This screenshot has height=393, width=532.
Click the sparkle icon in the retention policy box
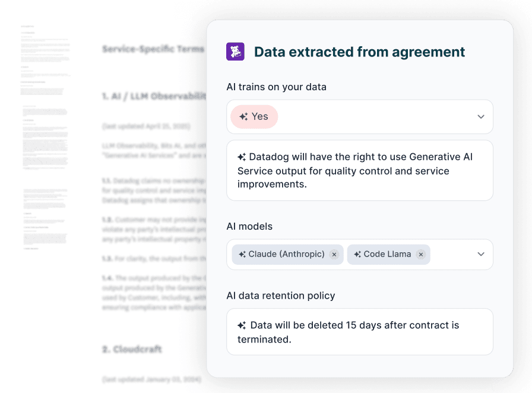tap(241, 325)
